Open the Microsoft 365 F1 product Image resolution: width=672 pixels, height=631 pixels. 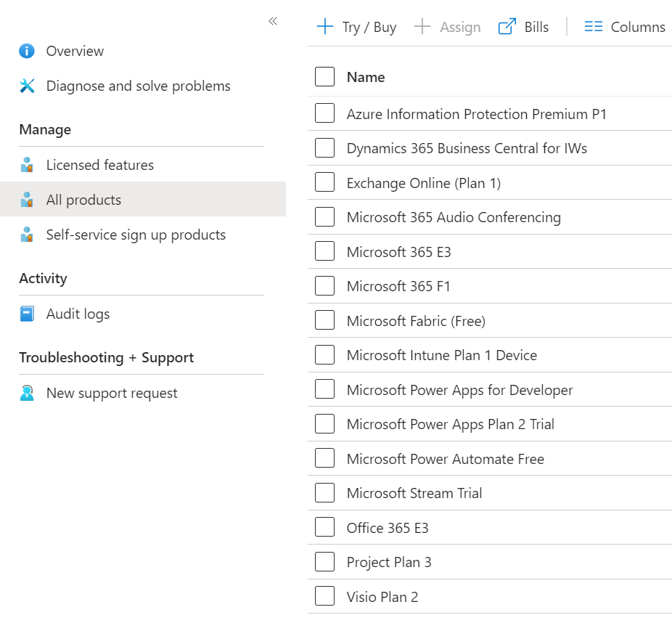pyautogui.click(x=398, y=287)
